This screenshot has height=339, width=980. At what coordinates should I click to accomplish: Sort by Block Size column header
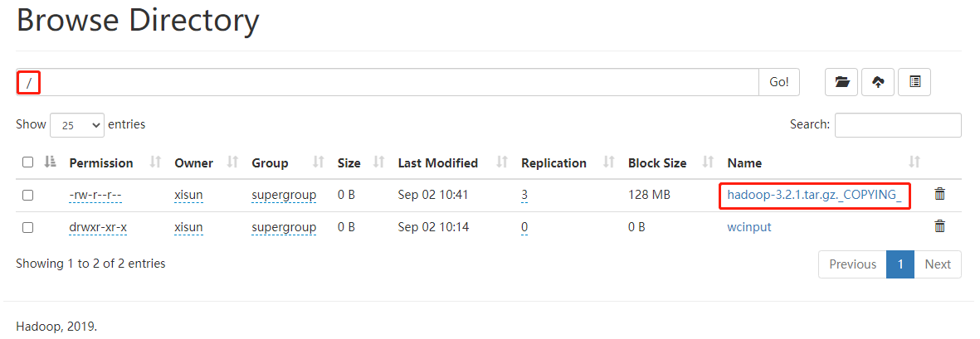tap(656, 162)
